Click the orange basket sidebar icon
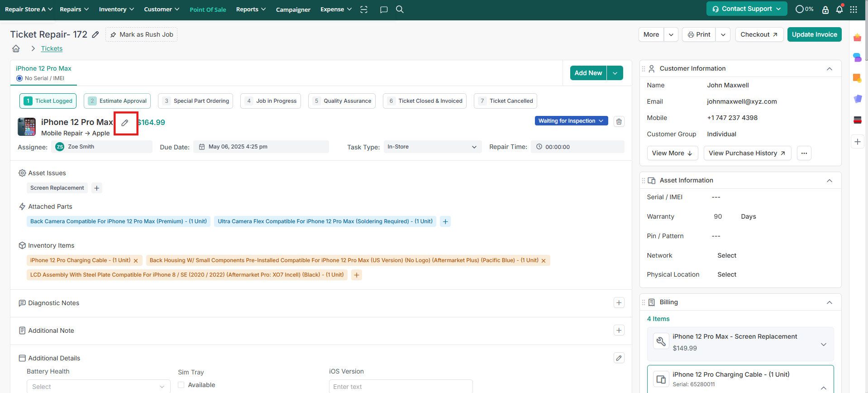868x393 pixels. [x=858, y=38]
